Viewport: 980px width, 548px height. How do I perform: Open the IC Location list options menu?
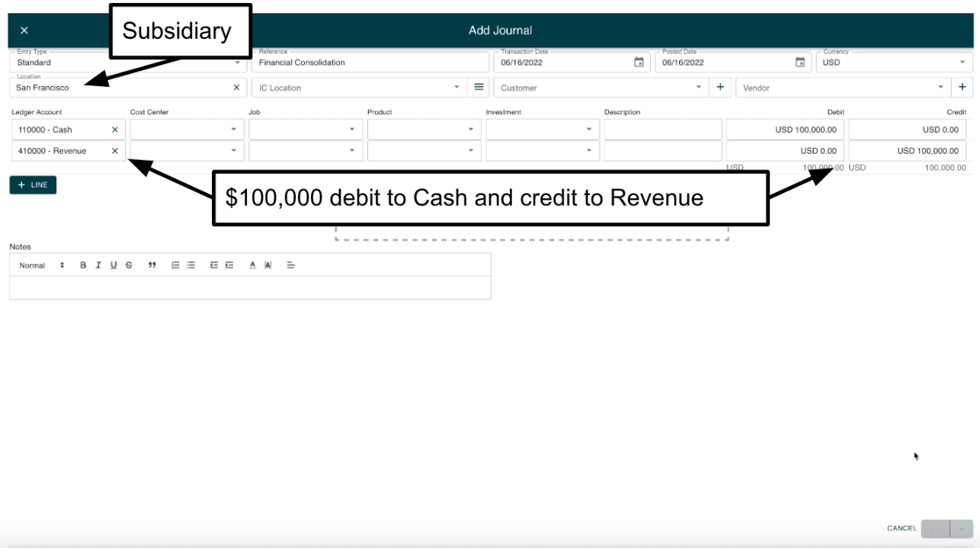478,87
